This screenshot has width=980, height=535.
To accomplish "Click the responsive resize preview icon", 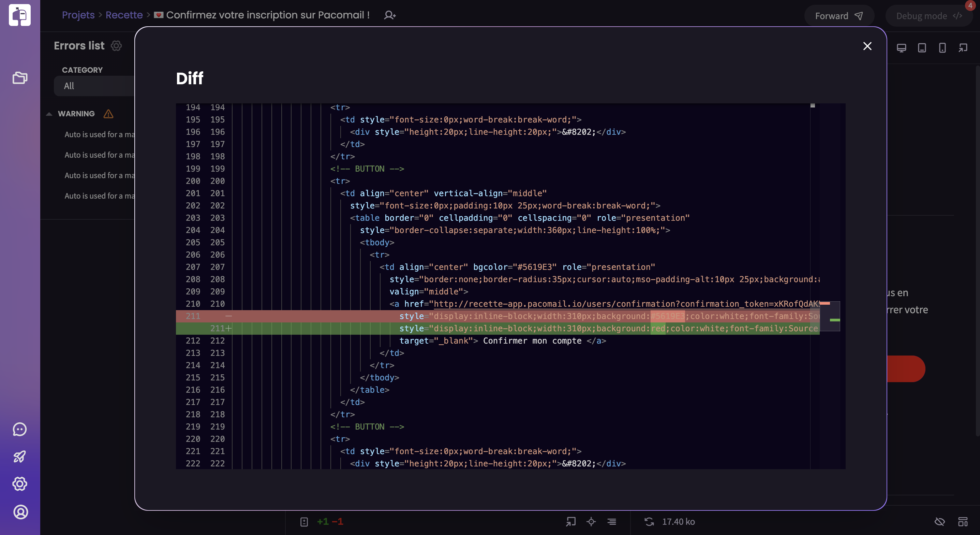I will tap(963, 48).
